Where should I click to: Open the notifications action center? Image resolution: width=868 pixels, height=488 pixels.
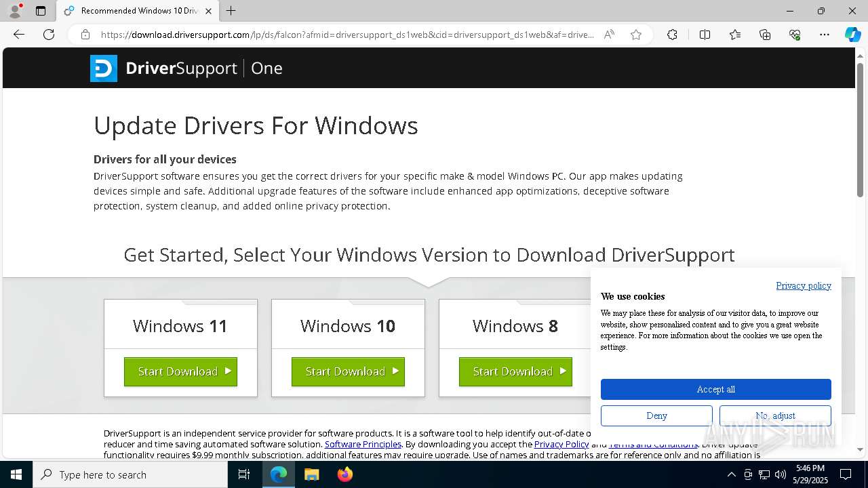[x=846, y=474]
